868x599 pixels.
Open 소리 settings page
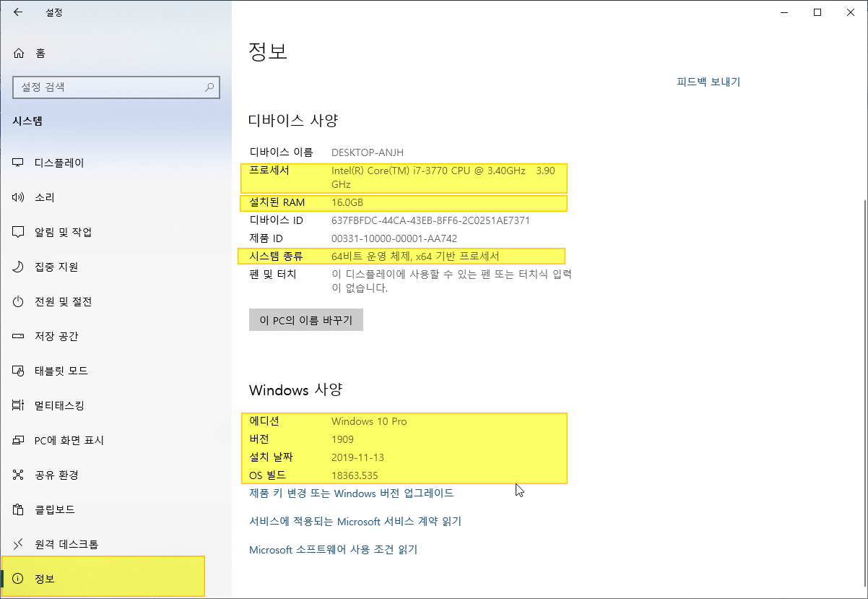tap(116, 197)
